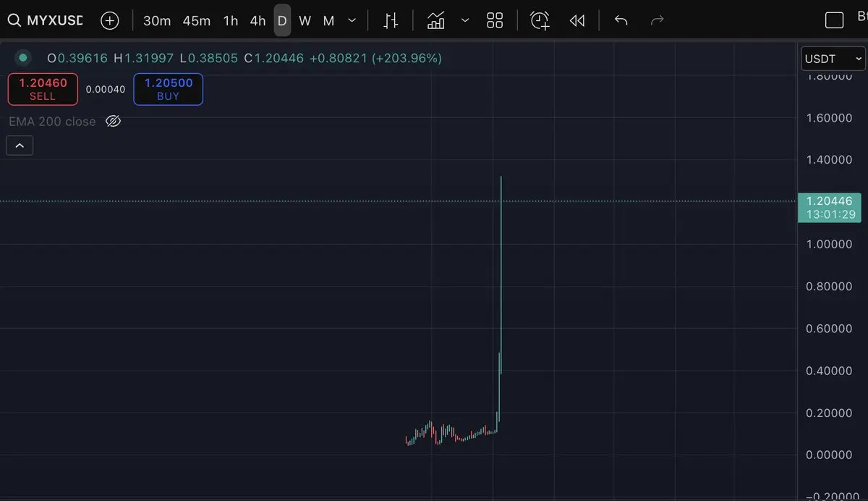
Task: Click the green market status dot
Action: click(23, 57)
